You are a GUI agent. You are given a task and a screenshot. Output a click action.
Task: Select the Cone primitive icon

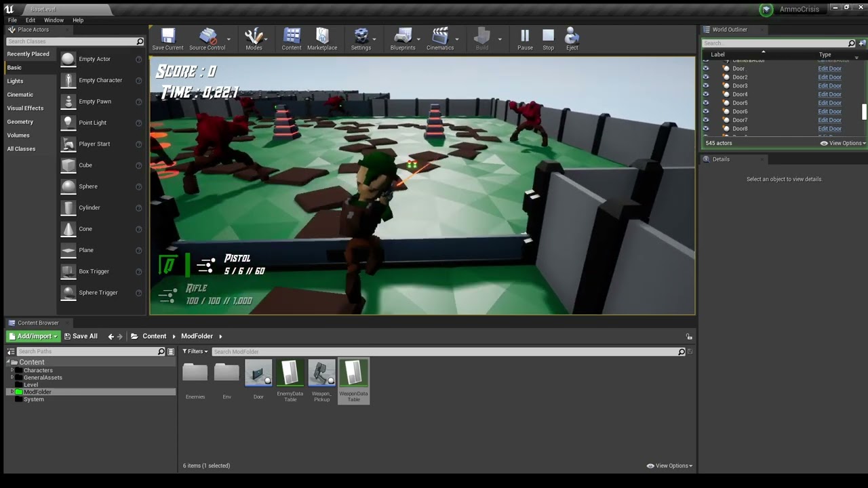(x=68, y=229)
